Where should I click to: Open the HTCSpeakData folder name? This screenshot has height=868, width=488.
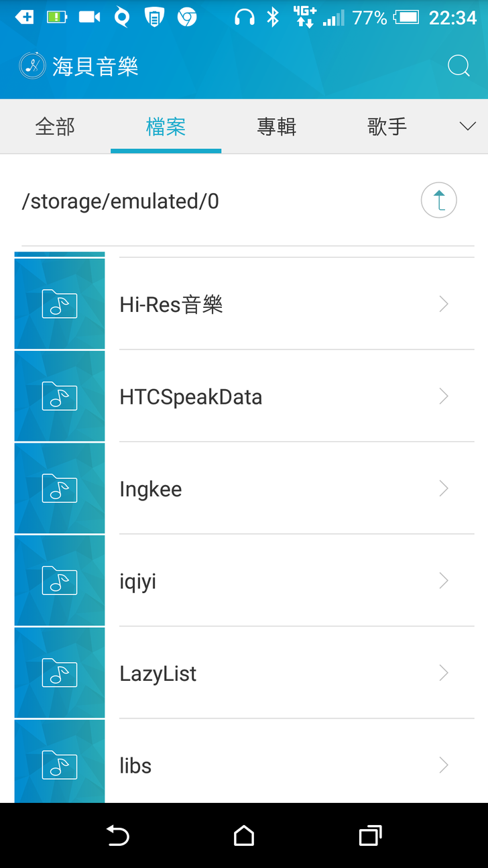(190, 397)
